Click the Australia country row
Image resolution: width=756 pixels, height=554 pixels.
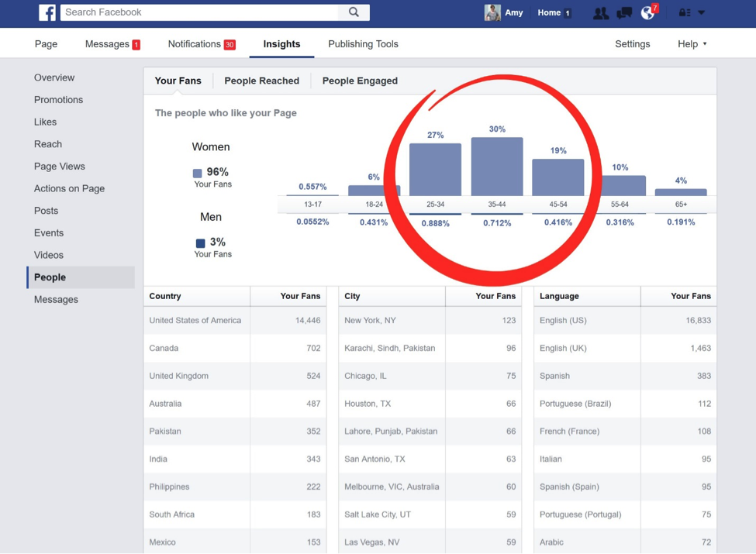tap(235, 404)
